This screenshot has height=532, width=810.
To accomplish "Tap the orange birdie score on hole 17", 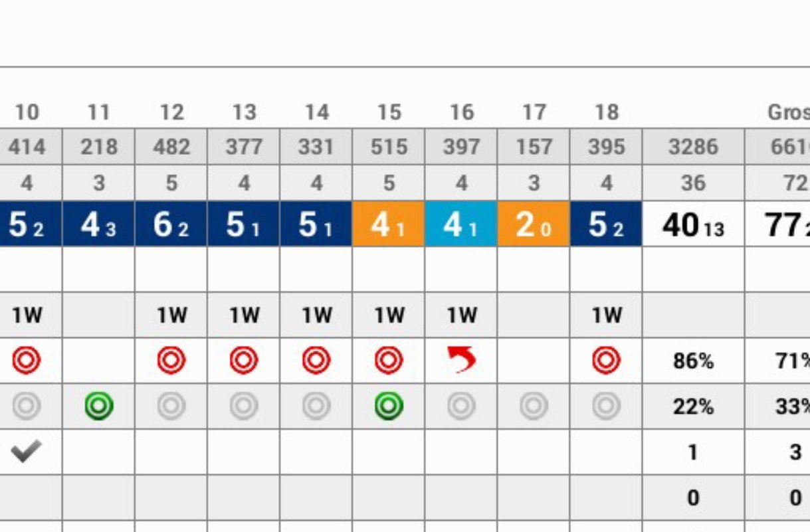I will click(534, 224).
